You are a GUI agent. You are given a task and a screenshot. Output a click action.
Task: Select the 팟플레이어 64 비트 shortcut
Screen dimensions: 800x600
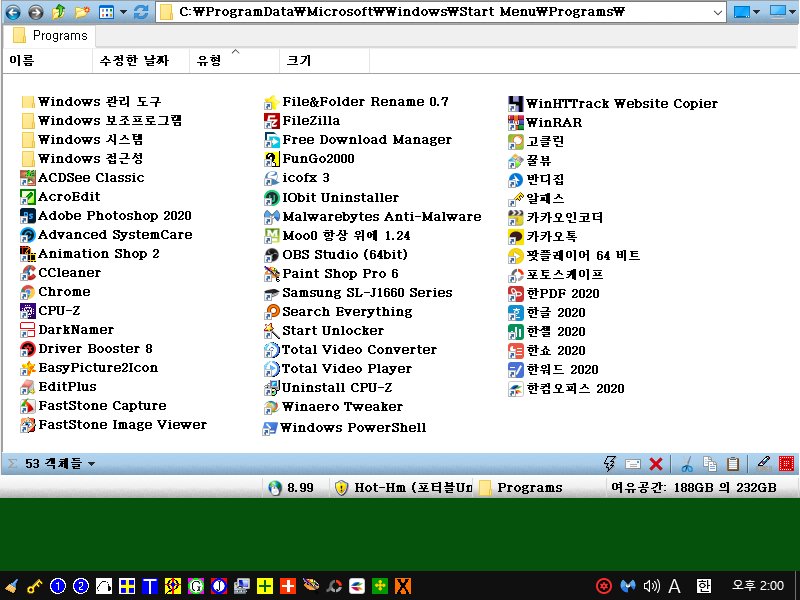pos(574,255)
